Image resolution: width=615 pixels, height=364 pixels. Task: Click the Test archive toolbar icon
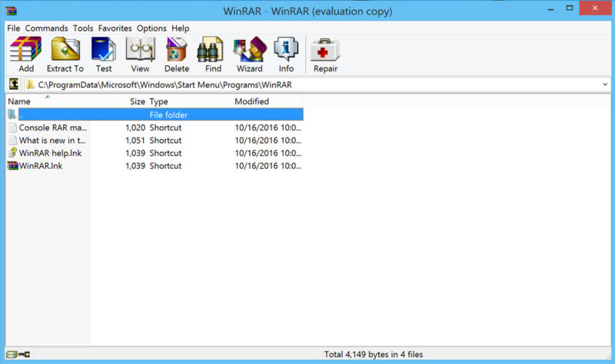click(x=104, y=49)
